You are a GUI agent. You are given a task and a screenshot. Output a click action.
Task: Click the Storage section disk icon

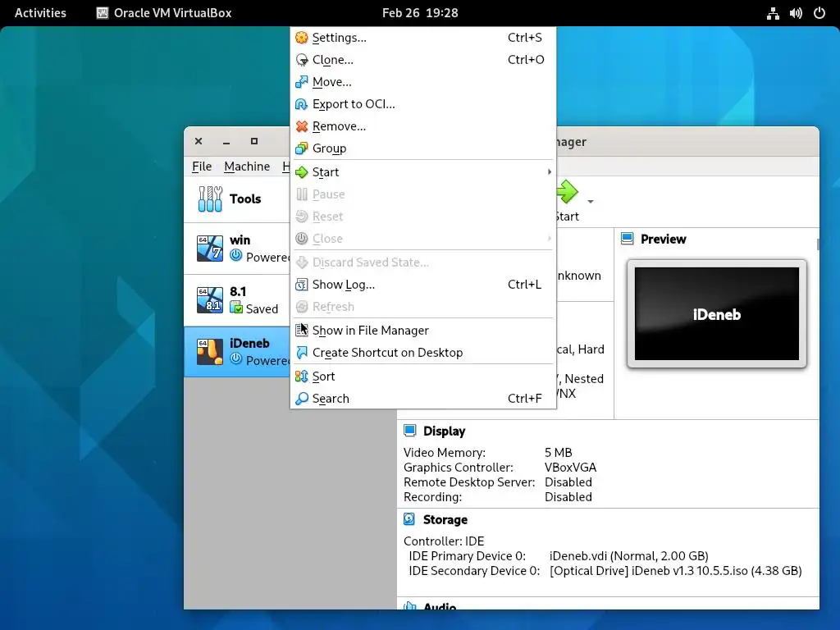tap(409, 519)
